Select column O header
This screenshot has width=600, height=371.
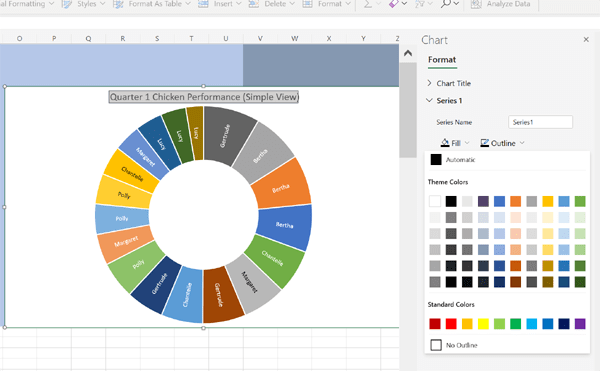[19, 38]
